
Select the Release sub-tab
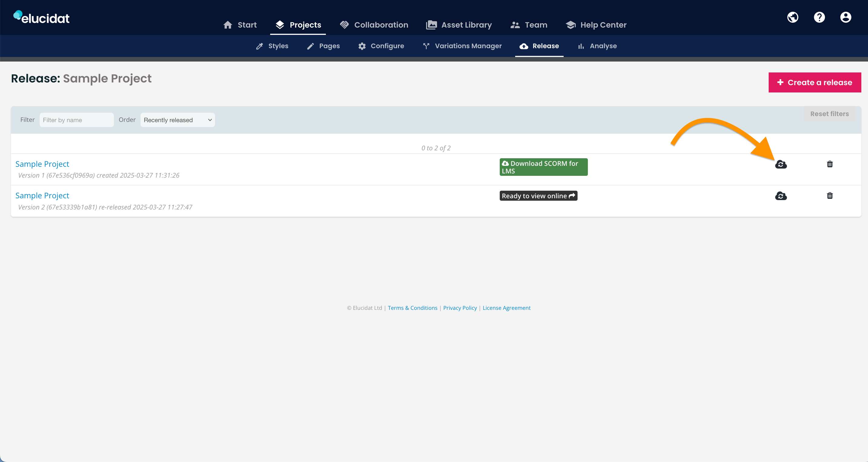[539, 46]
